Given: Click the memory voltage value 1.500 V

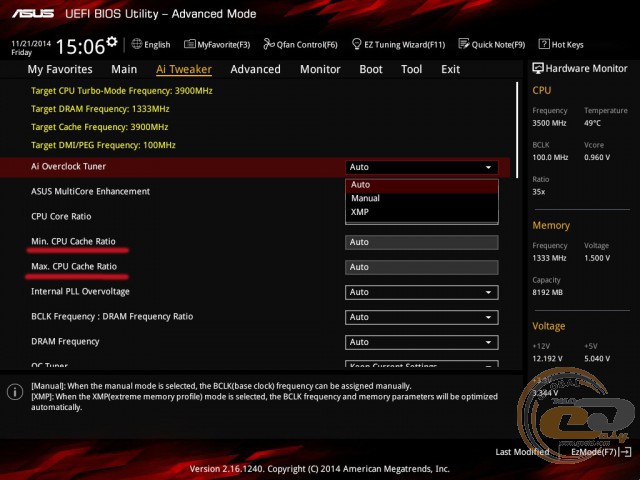Looking at the screenshot, I should (x=597, y=258).
